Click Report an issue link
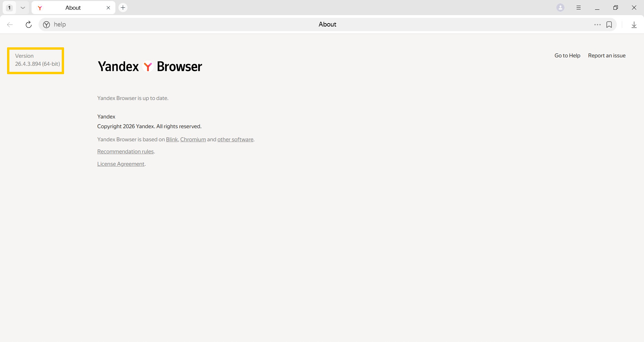 pos(607,56)
